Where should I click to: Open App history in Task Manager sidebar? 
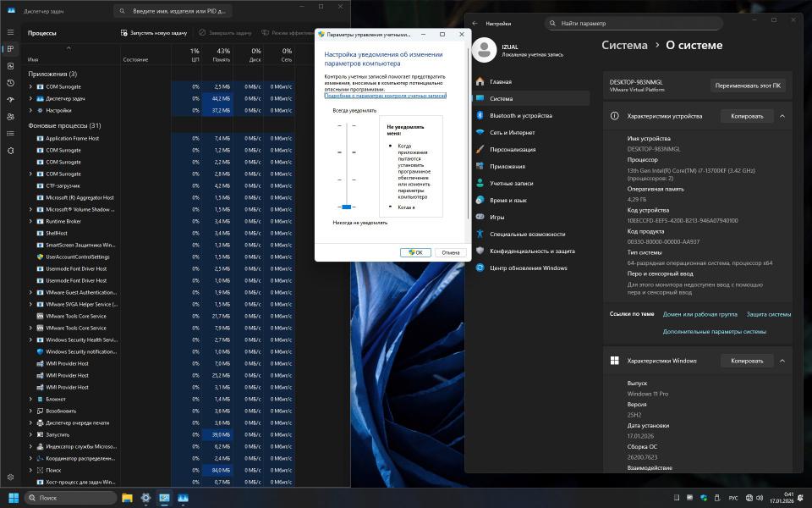coord(10,82)
